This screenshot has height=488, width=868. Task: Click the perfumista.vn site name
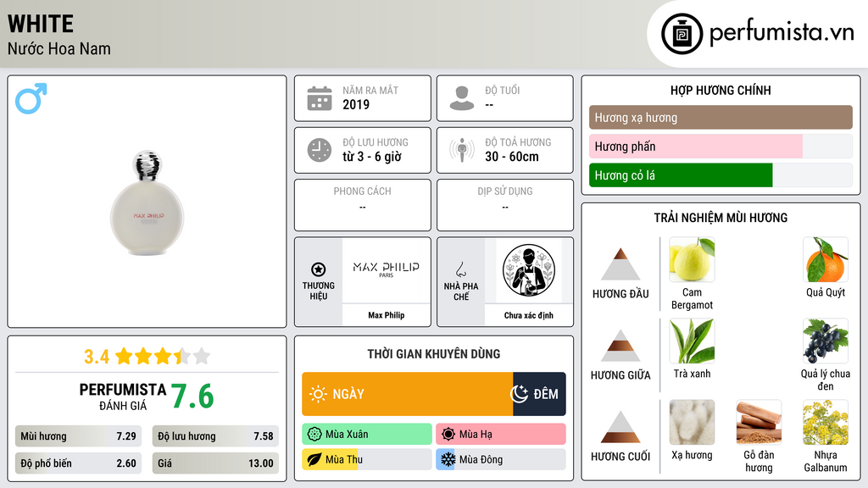click(x=782, y=32)
